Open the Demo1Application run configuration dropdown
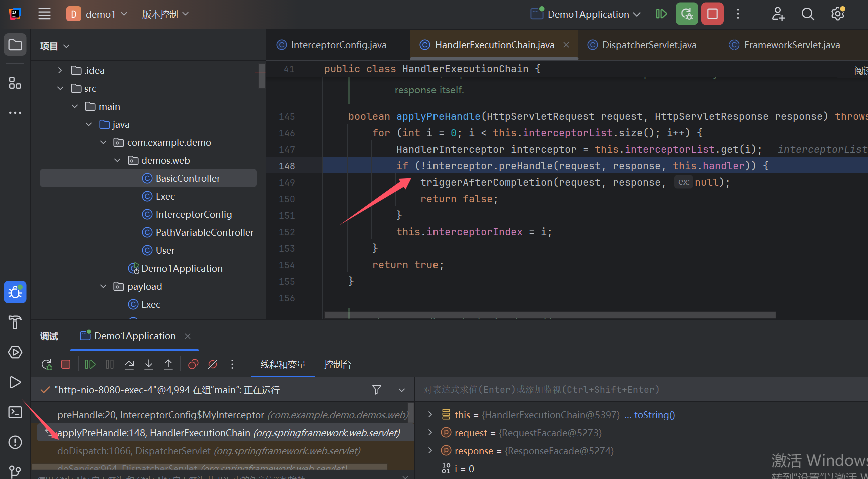 586,14
